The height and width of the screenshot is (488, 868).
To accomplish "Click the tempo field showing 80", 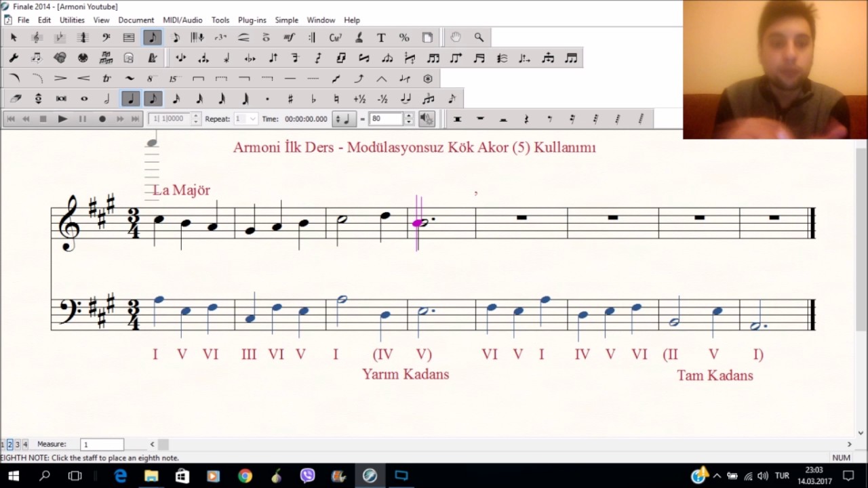I will coord(387,119).
